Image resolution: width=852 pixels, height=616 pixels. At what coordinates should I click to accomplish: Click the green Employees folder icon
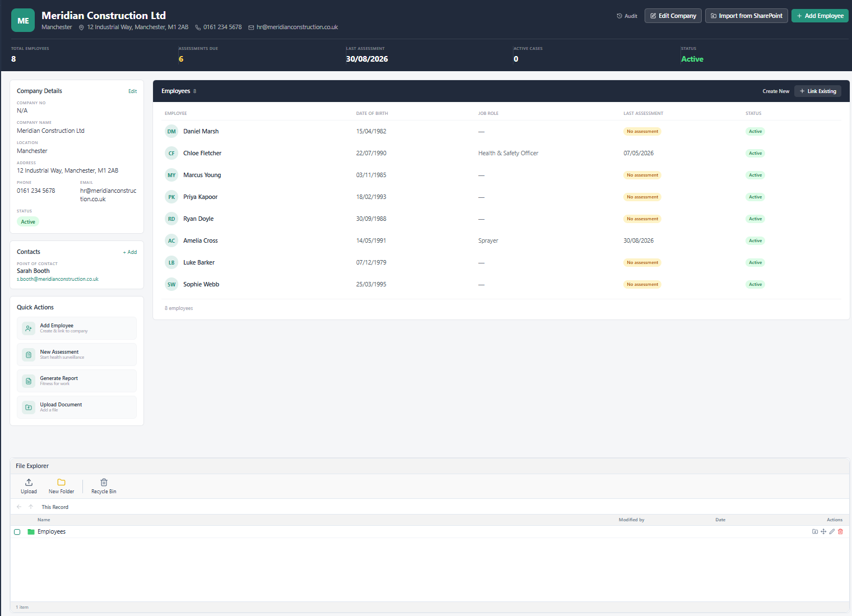(31, 532)
